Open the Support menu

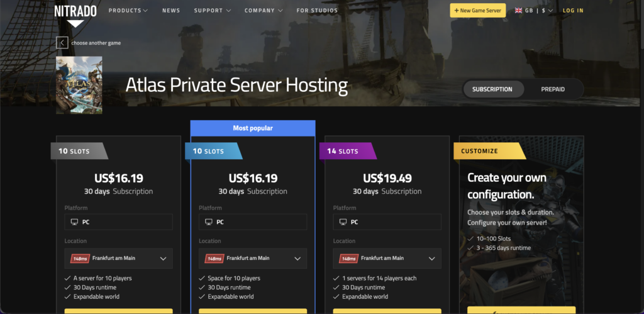click(212, 11)
